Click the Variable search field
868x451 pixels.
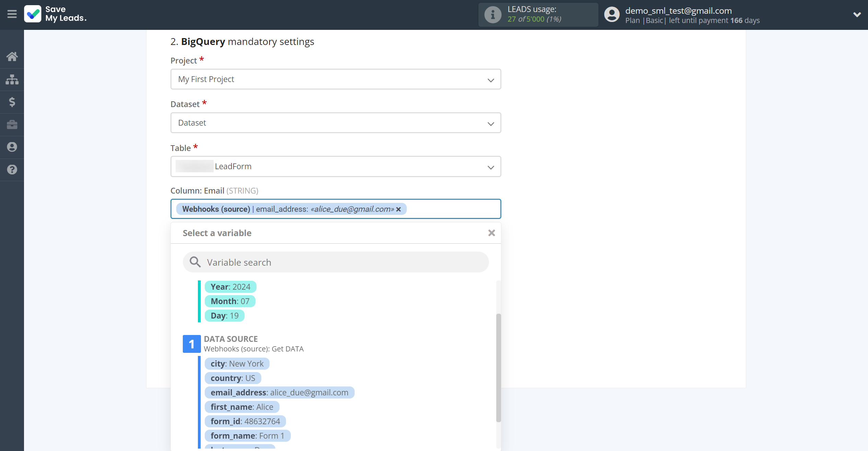coord(336,262)
